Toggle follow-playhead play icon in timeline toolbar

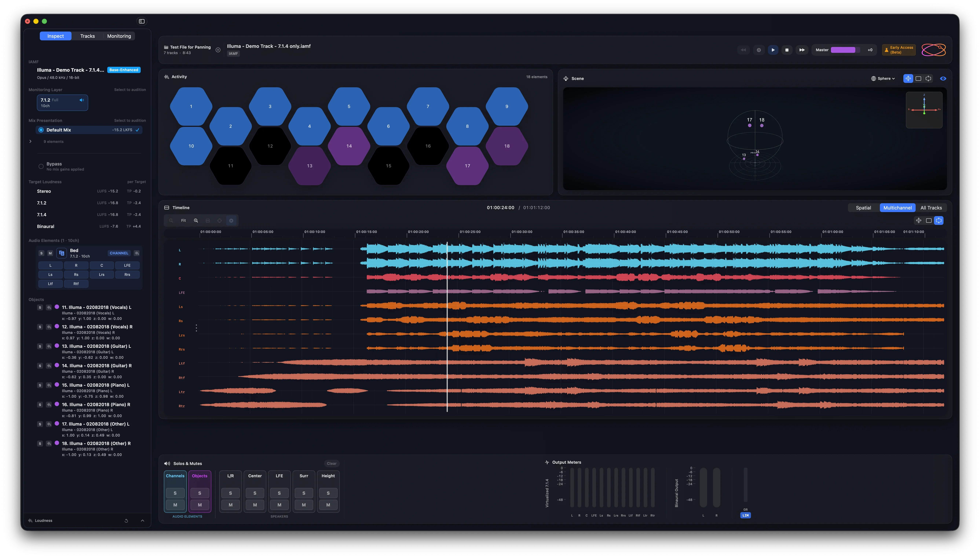click(231, 221)
